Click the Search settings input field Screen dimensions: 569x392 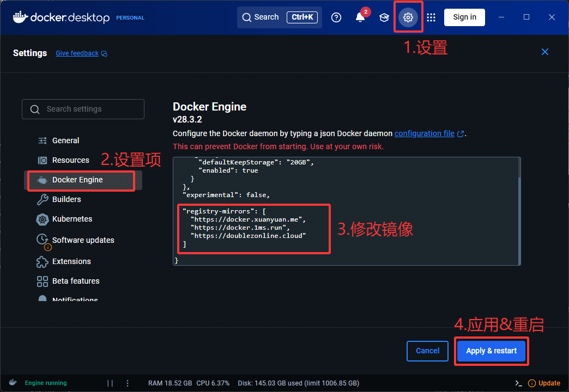[83, 109]
